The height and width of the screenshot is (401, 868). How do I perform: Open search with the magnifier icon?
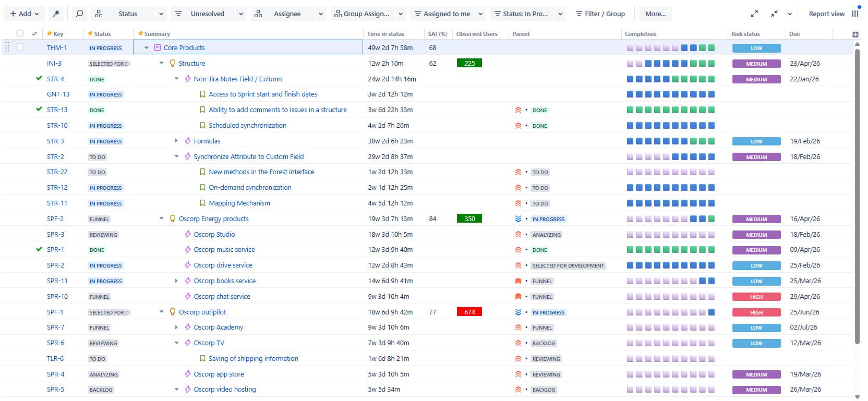tap(79, 14)
